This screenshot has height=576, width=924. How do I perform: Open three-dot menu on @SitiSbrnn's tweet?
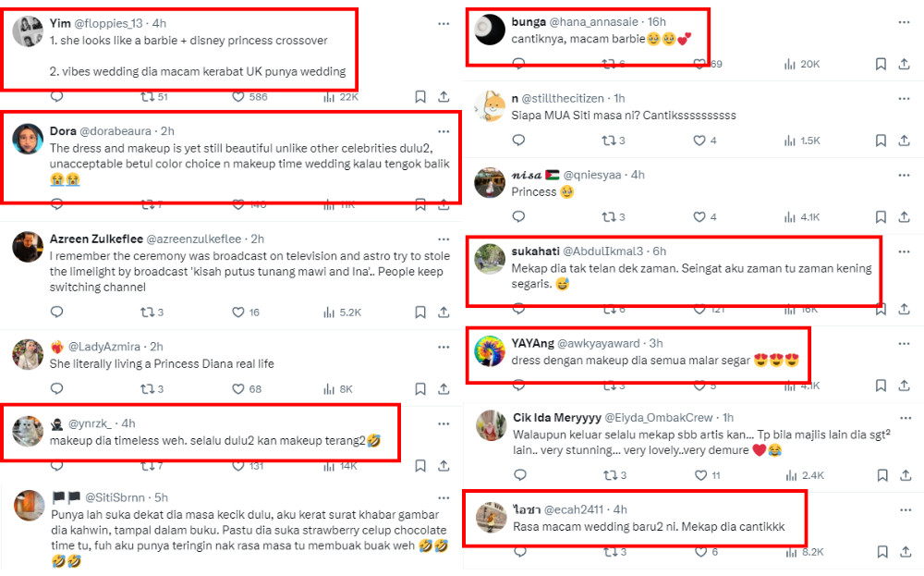click(x=444, y=498)
